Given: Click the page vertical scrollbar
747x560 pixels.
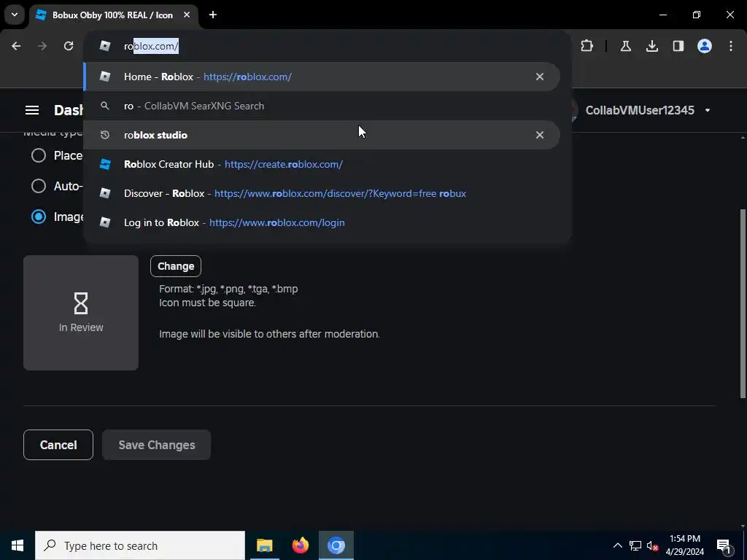Looking at the screenshot, I should coord(742,303).
